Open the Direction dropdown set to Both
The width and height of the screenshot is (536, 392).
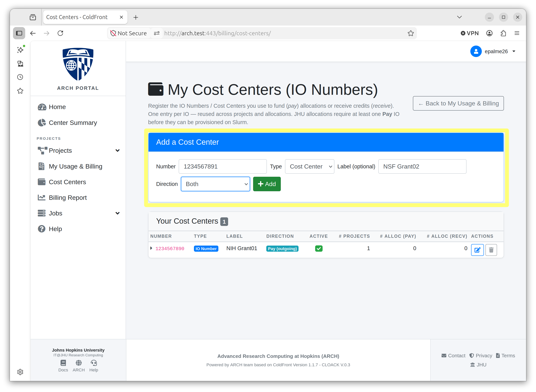tap(215, 184)
